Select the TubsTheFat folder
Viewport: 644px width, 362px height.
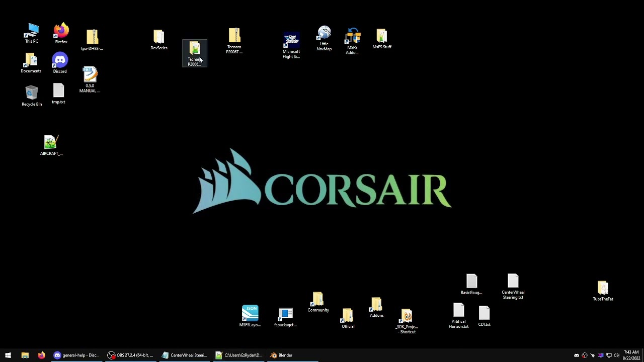[x=603, y=291]
